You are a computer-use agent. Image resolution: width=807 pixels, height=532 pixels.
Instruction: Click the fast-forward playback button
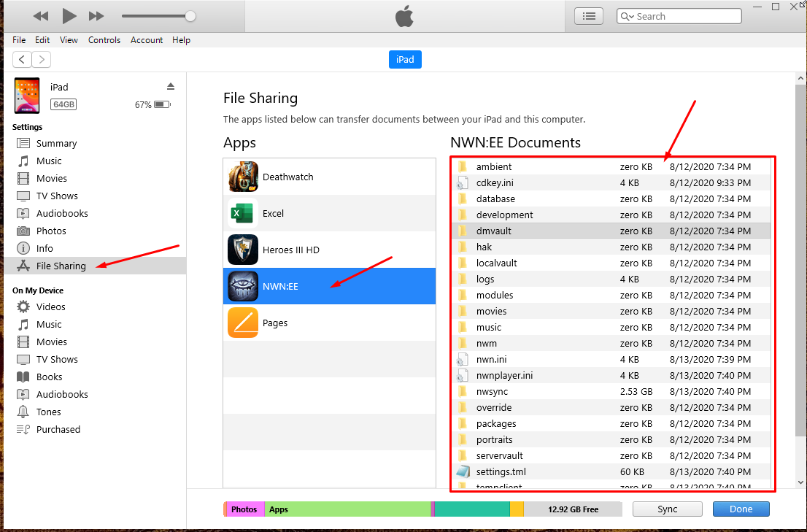coord(96,17)
